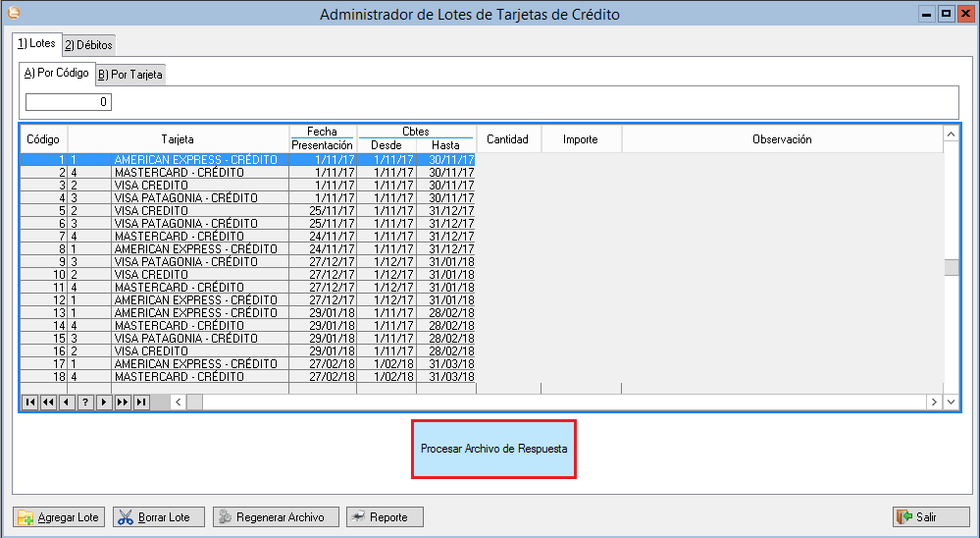This screenshot has width=980, height=538.
Task: Advance to next record in grid
Action: tap(104, 403)
